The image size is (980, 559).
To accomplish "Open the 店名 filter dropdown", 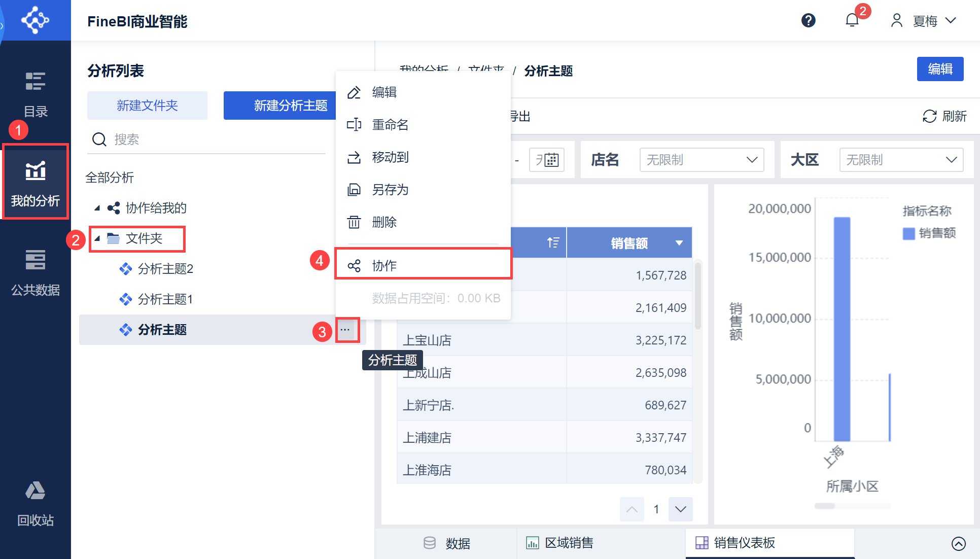I will coord(702,160).
